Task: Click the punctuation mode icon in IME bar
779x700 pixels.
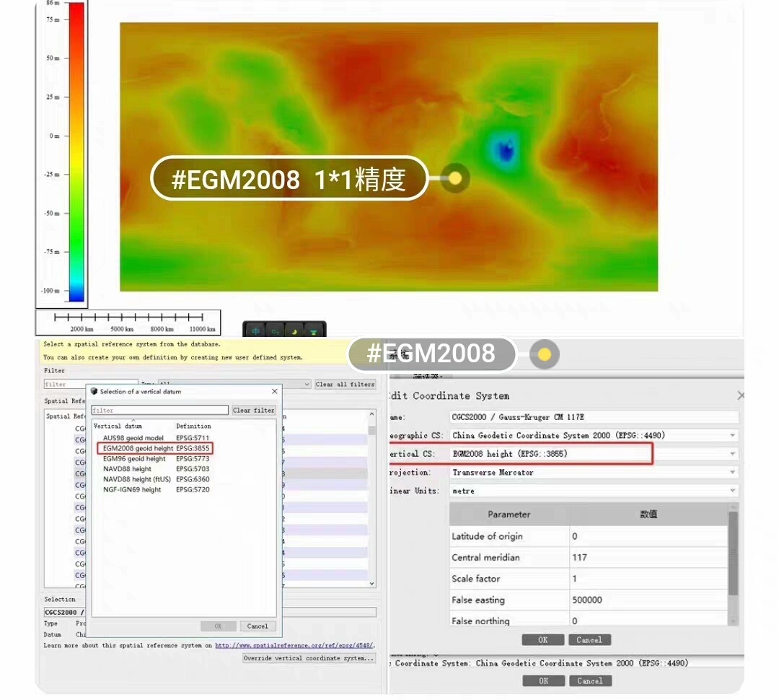Action: [x=276, y=331]
